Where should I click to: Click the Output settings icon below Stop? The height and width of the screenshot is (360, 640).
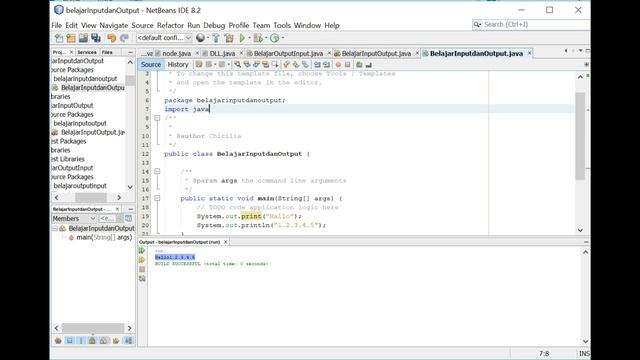[142, 279]
